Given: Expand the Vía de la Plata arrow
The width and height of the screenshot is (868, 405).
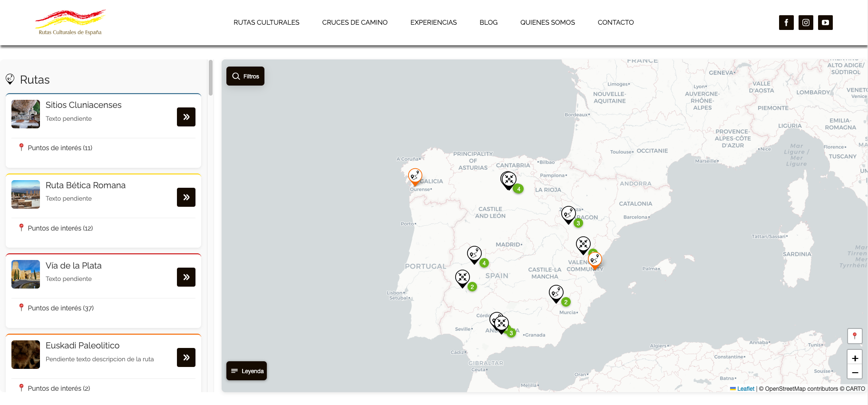Looking at the screenshot, I should pyautogui.click(x=186, y=277).
